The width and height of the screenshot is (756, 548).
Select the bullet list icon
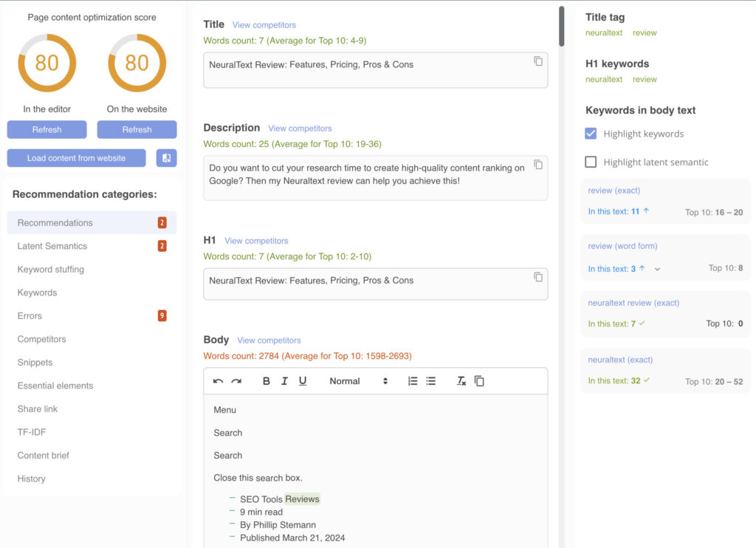(430, 380)
